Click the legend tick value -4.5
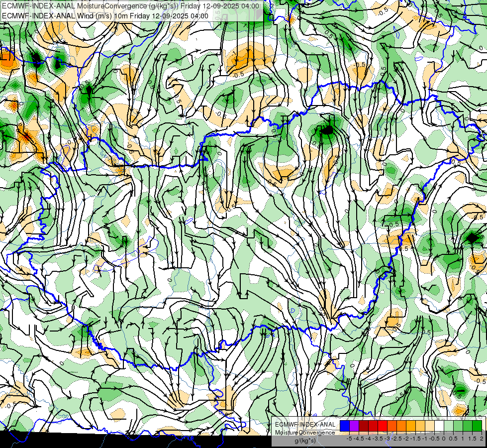This screenshot has height=448, width=487. 359,439
